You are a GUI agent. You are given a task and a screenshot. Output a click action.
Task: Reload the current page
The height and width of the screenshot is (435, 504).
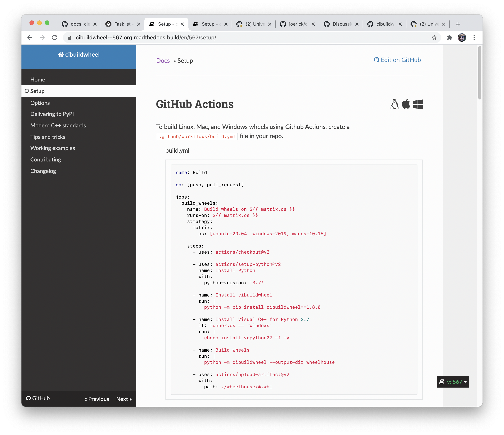tap(55, 38)
